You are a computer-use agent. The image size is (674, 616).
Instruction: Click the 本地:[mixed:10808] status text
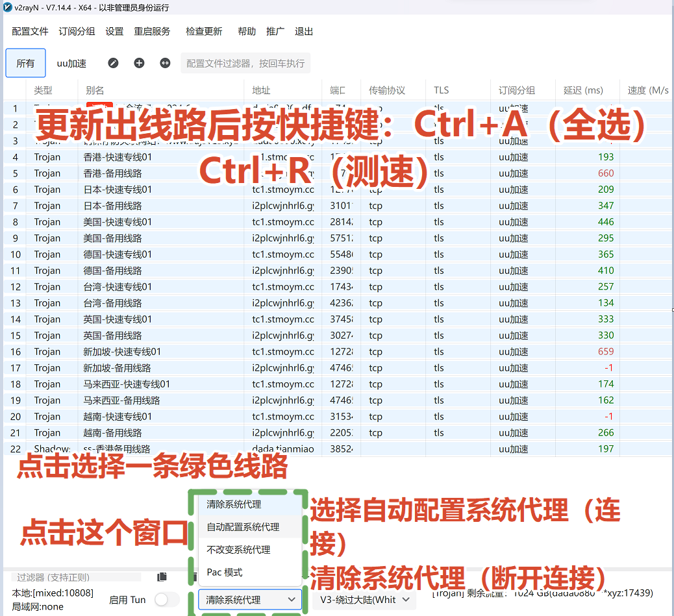[x=53, y=593]
